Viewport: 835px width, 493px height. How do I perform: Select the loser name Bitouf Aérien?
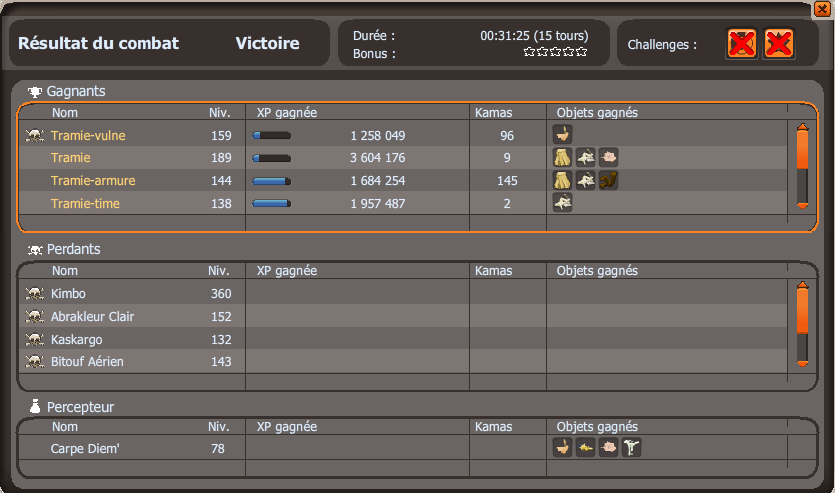click(x=87, y=362)
